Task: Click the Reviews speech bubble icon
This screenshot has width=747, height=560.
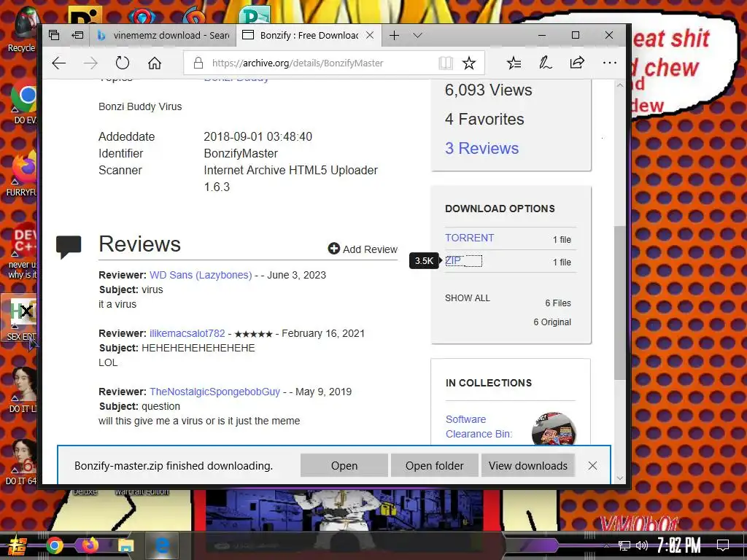Action: click(69, 247)
